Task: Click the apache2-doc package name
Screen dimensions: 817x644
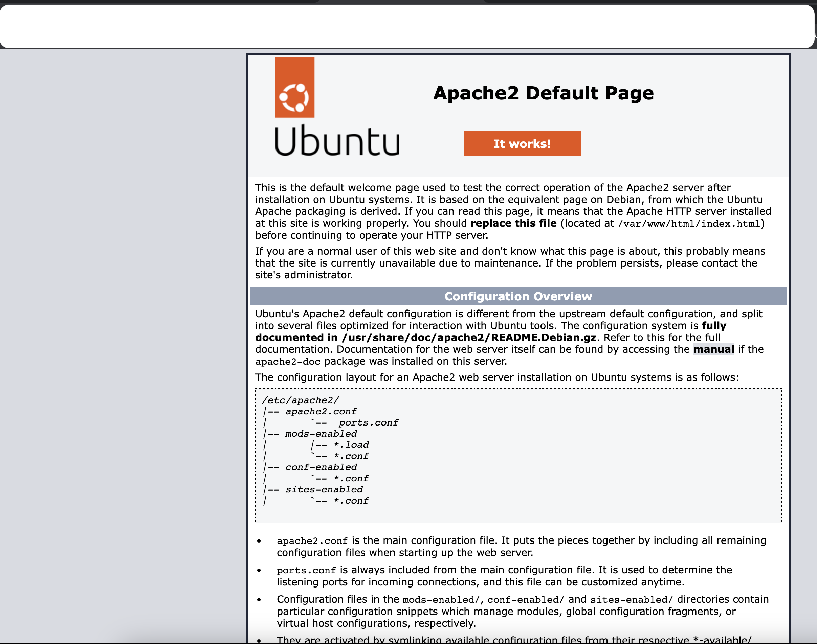Action: pyautogui.click(x=287, y=362)
